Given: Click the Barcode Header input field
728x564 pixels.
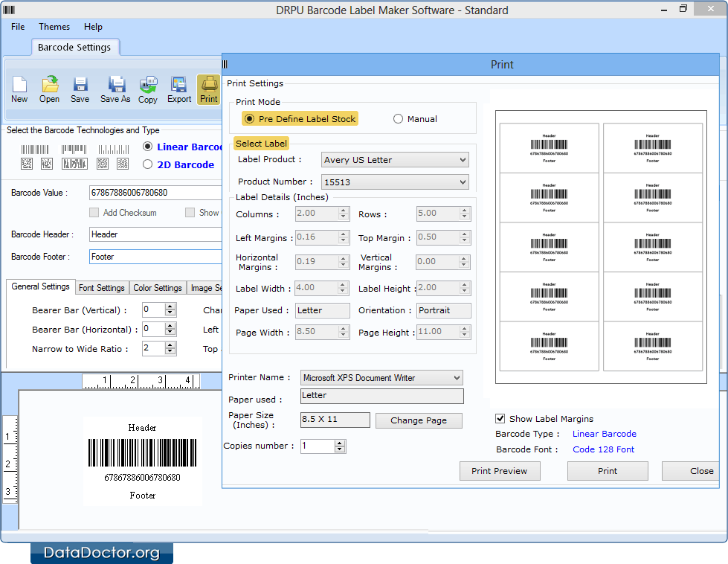Looking at the screenshot, I should [155, 234].
